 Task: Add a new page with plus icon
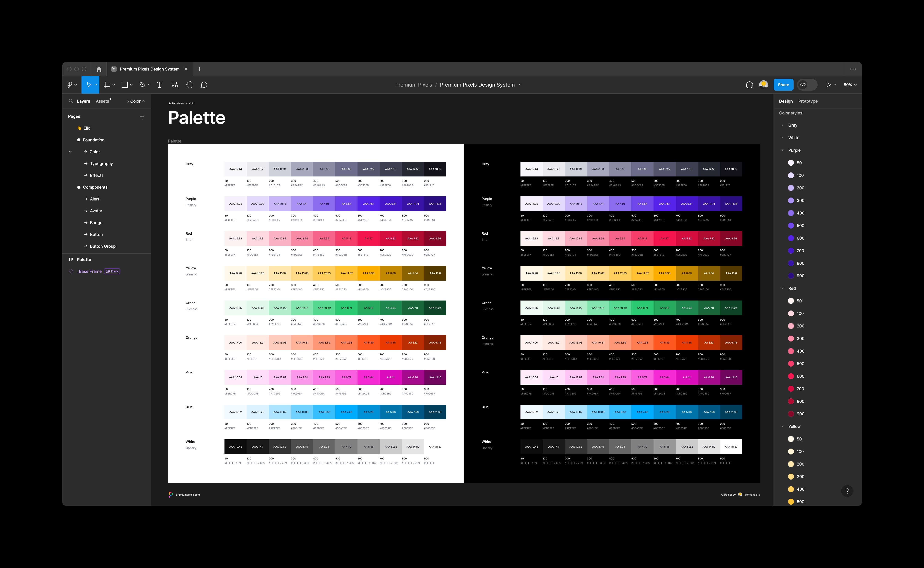coord(142,116)
